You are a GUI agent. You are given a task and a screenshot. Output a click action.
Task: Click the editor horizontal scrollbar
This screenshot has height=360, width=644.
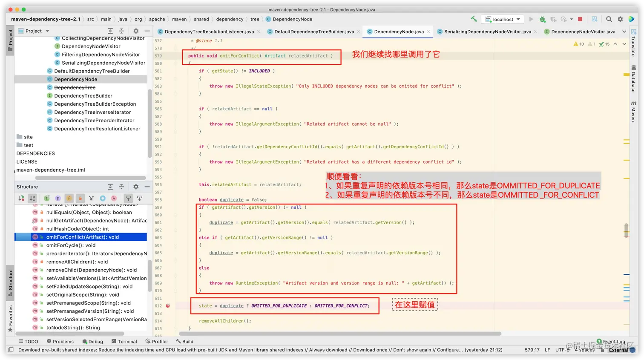pos(340,334)
